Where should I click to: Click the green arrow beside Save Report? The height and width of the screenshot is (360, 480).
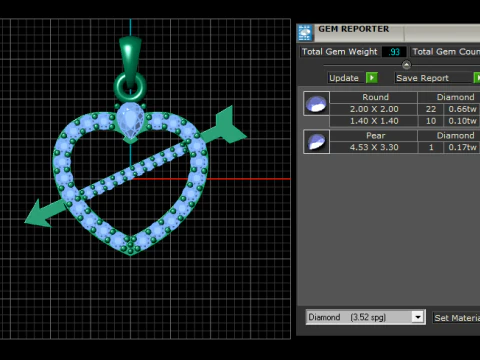click(x=477, y=78)
